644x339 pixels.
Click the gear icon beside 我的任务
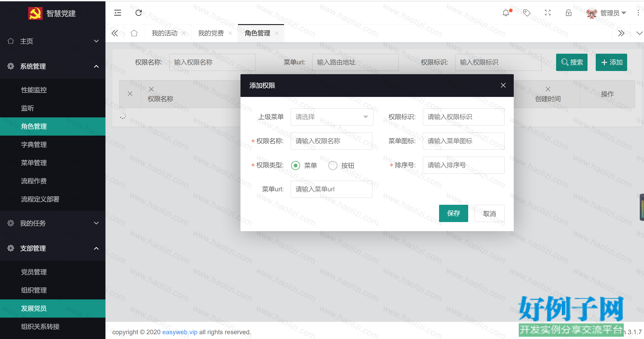[10, 223]
